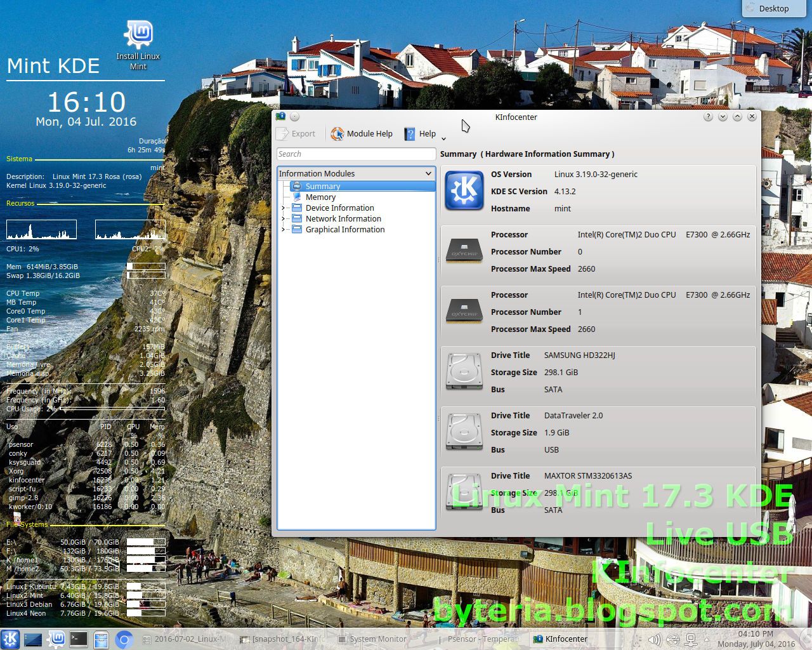Expand the Graphical Information tree item
The height and width of the screenshot is (650, 812).
tap(284, 229)
